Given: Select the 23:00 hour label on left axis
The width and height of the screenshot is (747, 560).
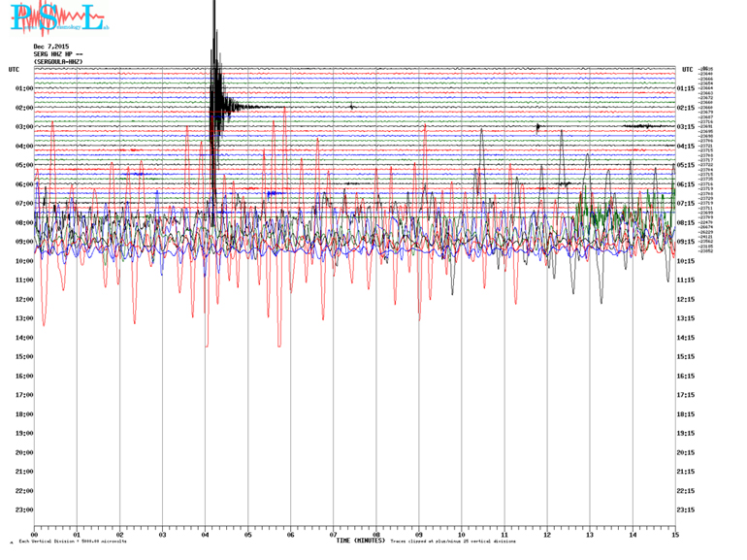Looking at the screenshot, I should click(24, 511).
